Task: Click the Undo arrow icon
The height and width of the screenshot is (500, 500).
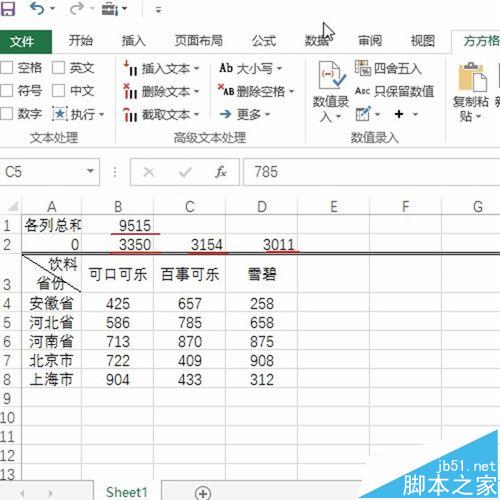Action: 37,8
